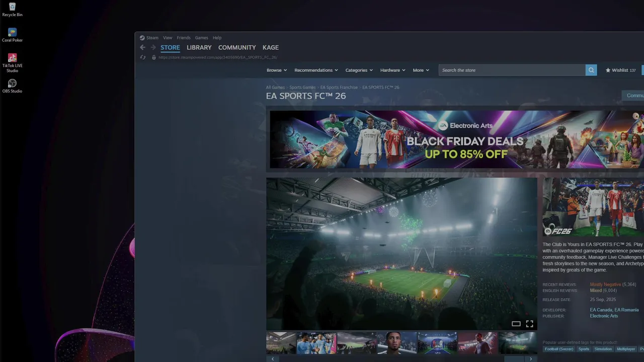Open the Electronic Arts publisher link
The width and height of the screenshot is (644, 362).
coord(604,316)
